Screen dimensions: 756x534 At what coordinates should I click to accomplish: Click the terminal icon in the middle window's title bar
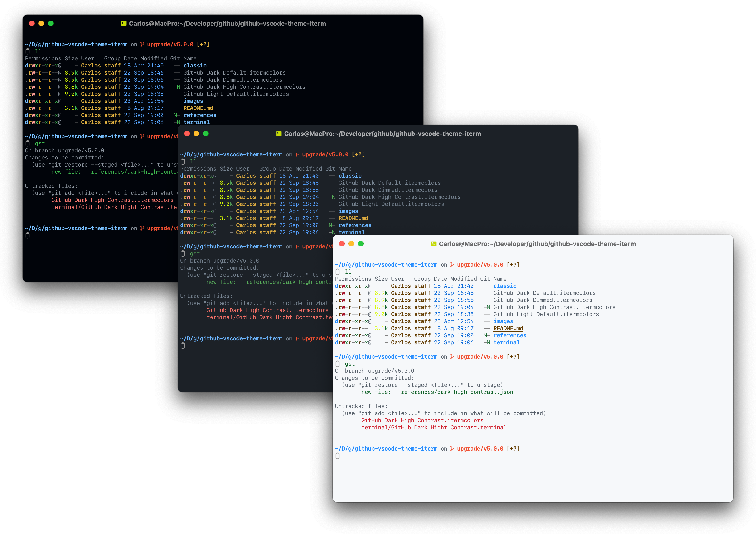click(x=279, y=133)
